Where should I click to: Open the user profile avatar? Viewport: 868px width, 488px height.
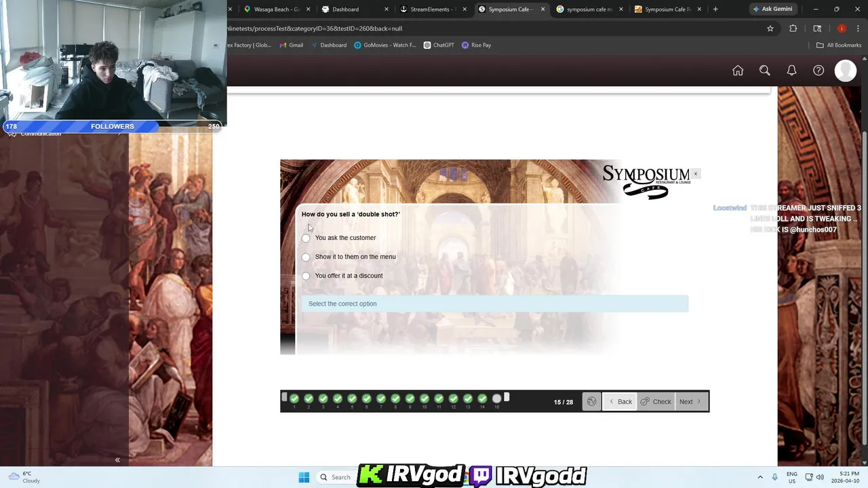[x=846, y=70]
